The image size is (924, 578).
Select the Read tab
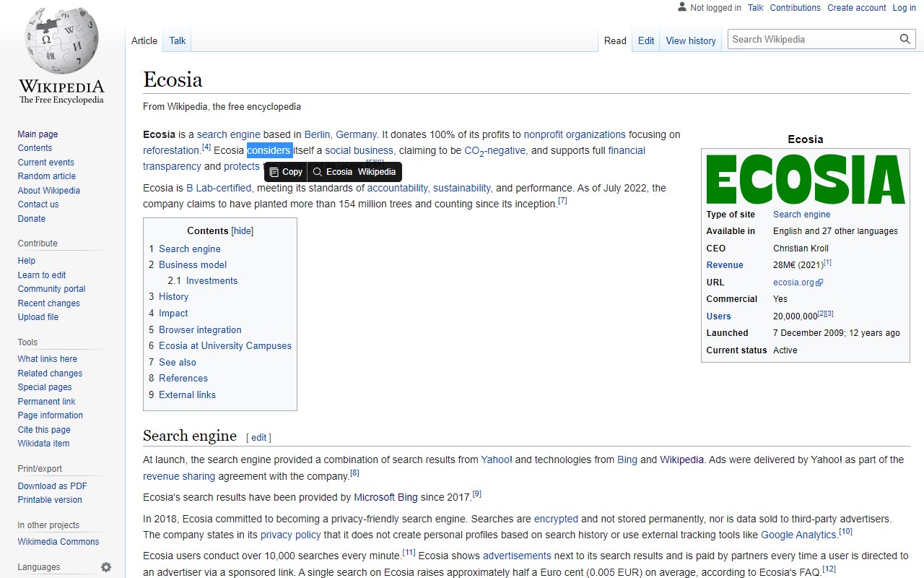click(615, 40)
